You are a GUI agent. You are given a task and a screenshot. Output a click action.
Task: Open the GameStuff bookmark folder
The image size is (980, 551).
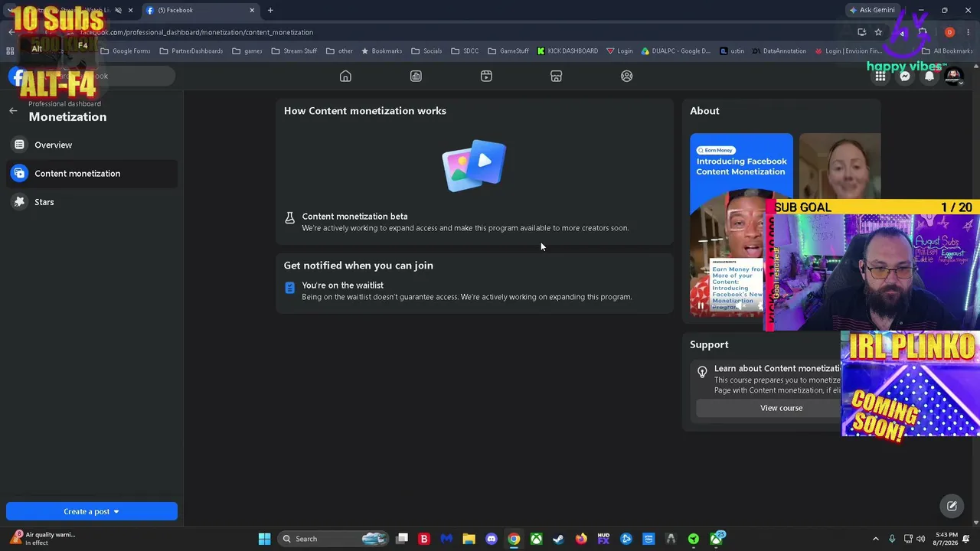508,51
